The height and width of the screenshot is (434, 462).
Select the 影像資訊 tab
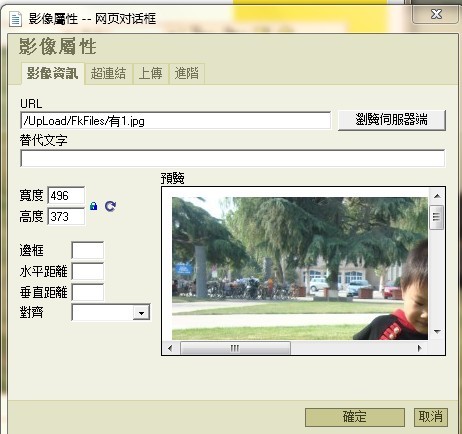click(x=53, y=73)
